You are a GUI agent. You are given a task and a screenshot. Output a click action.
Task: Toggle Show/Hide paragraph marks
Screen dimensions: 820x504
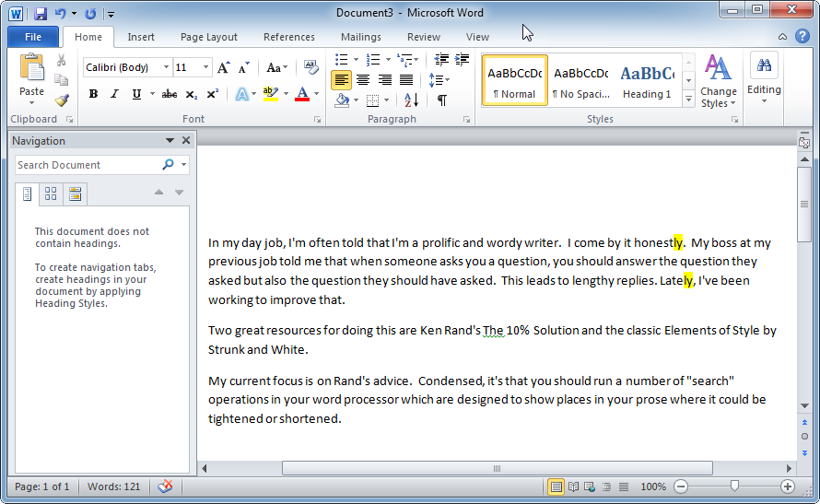(x=442, y=100)
